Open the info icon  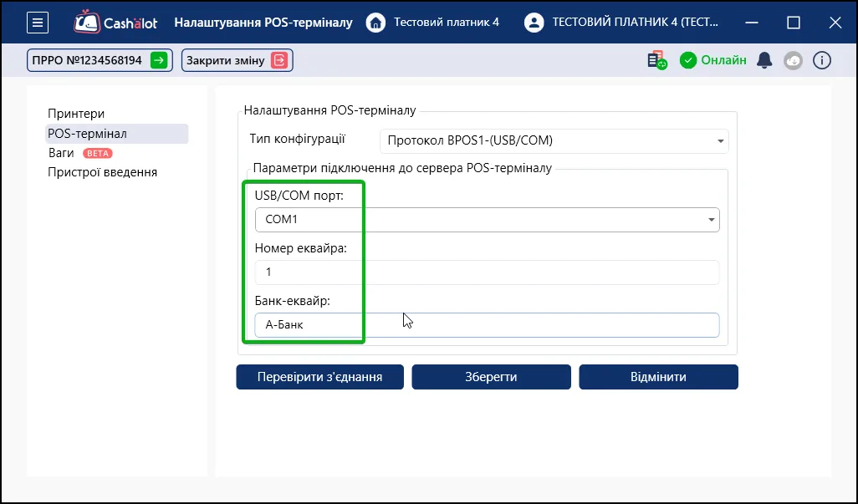(x=822, y=60)
